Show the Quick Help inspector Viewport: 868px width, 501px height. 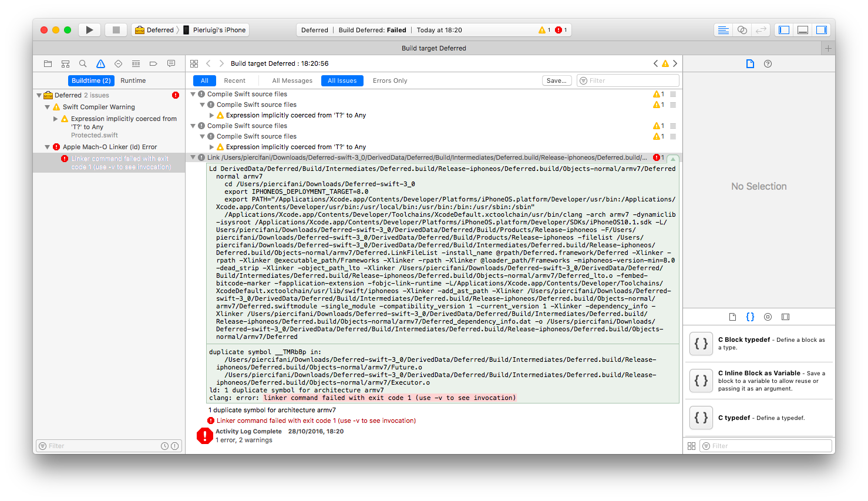click(x=768, y=63)
